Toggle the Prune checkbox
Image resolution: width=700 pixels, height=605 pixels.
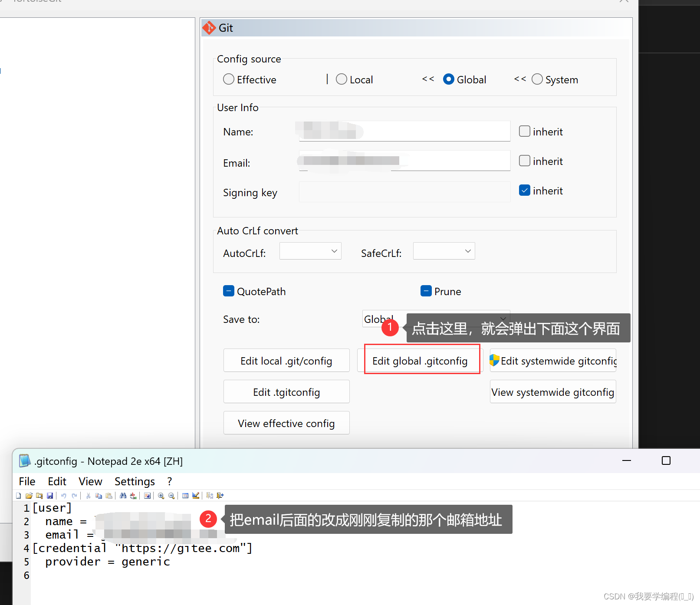tap(426, 291)
